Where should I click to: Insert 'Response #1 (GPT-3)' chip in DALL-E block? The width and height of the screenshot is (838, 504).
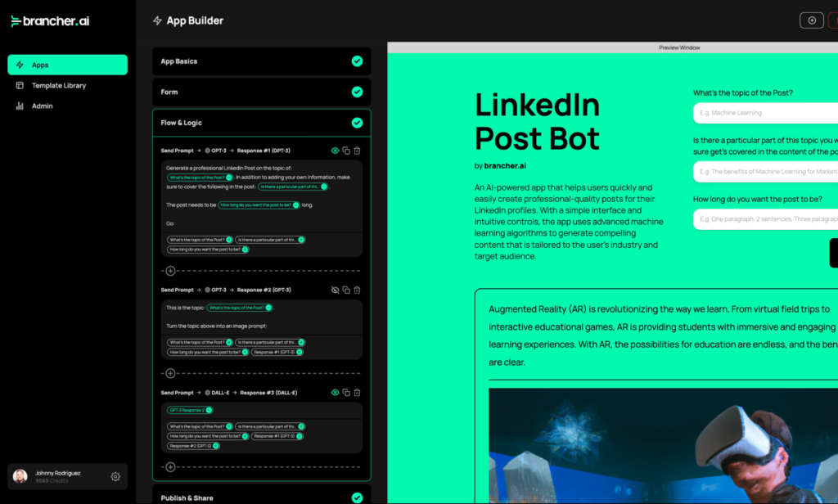click(277, 436)
